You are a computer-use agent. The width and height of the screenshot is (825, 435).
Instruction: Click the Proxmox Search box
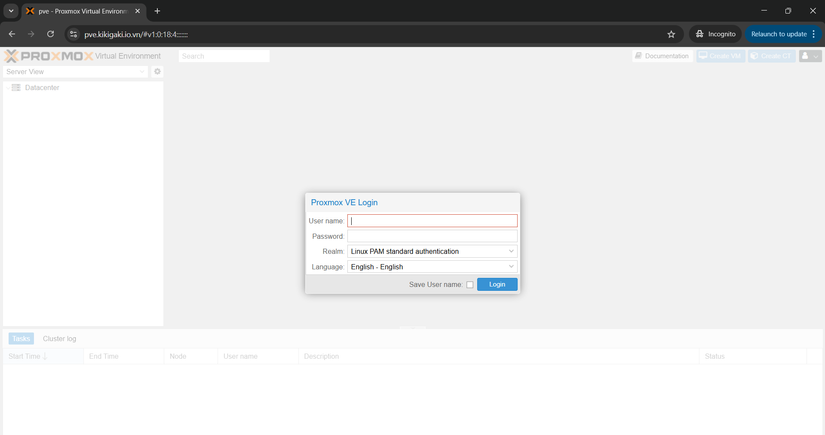224,56
